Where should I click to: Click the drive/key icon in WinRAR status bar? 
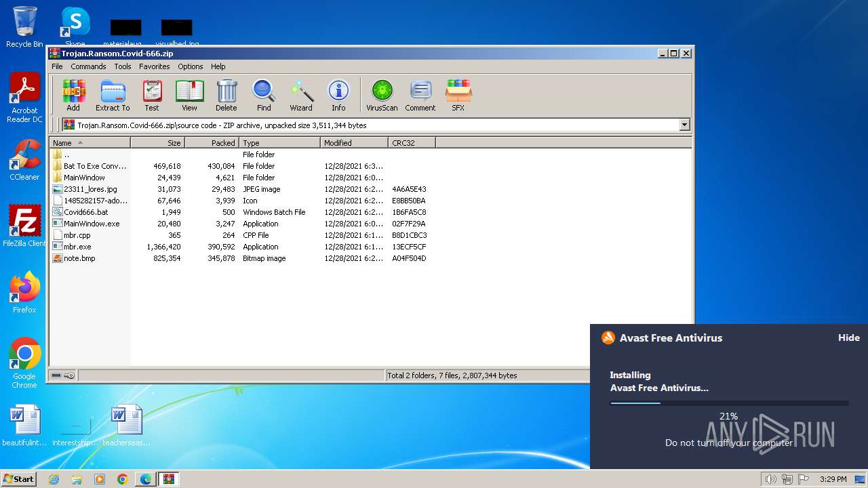(63, 375)
